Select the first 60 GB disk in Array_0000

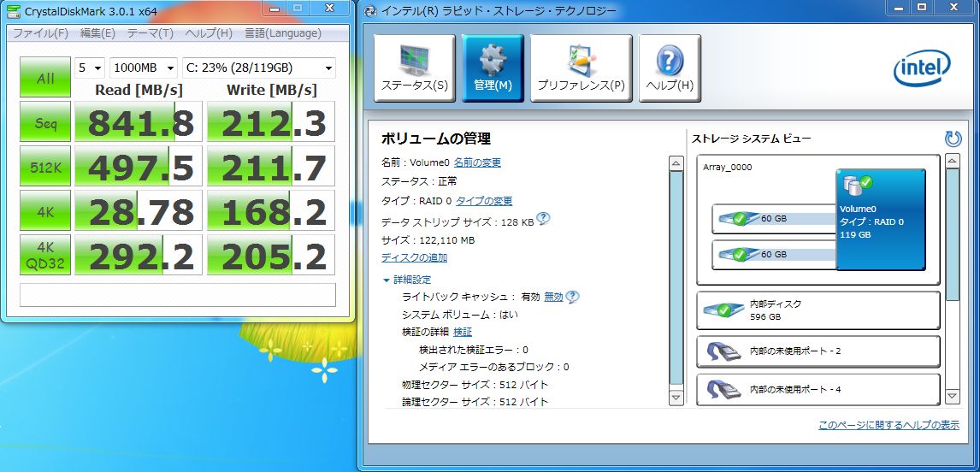774,219
